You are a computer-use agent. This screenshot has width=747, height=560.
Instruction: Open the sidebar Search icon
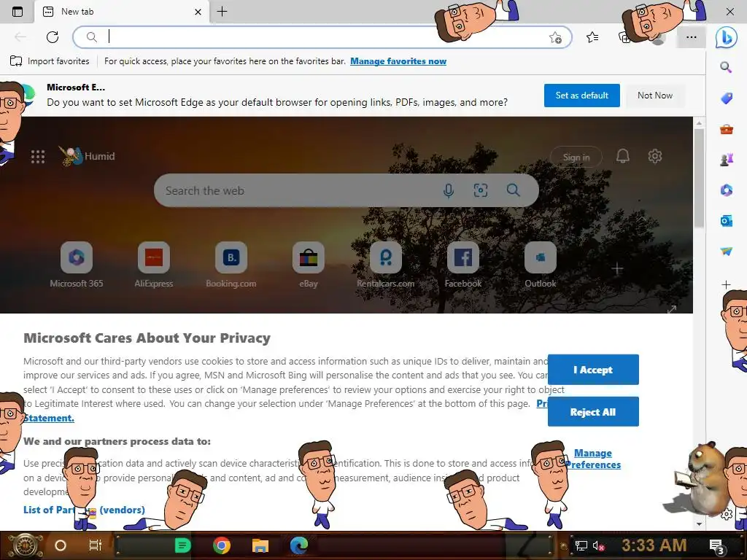click(x=726, y=67)
